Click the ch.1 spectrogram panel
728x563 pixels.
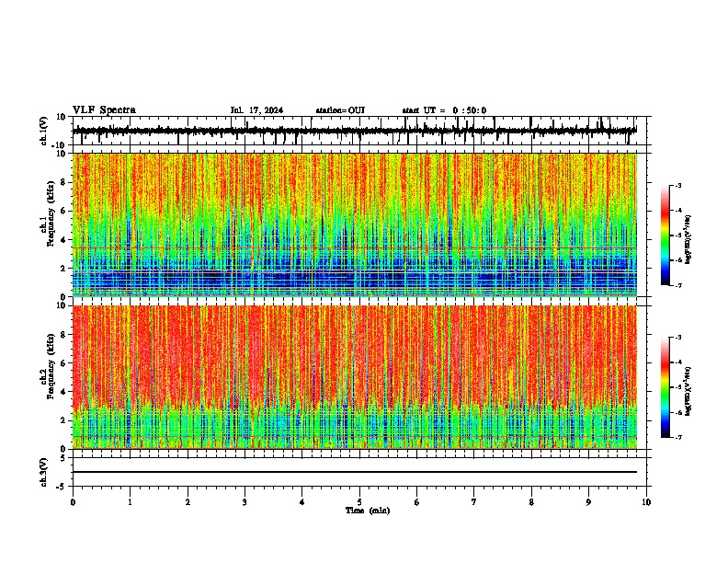355,224
